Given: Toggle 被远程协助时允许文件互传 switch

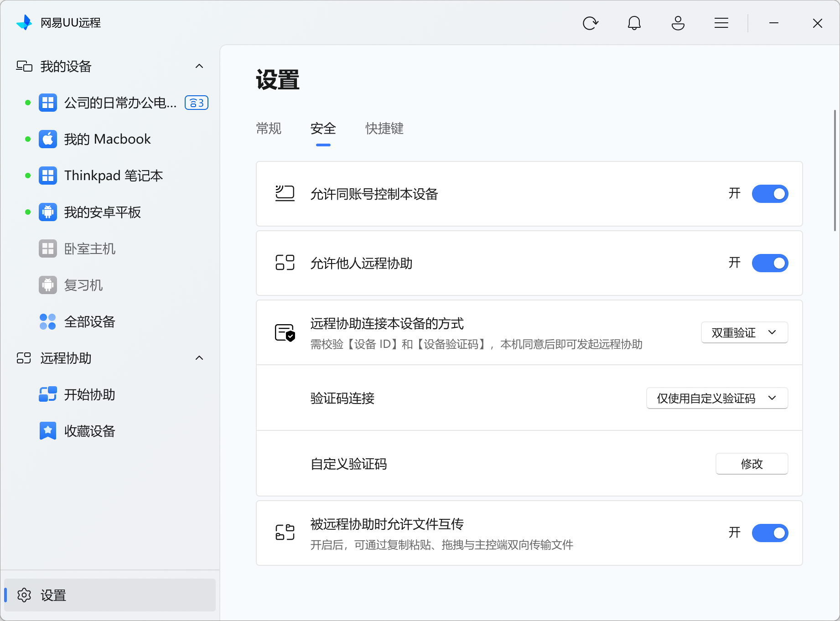Looking at the screenshot, I should [770, 533].
